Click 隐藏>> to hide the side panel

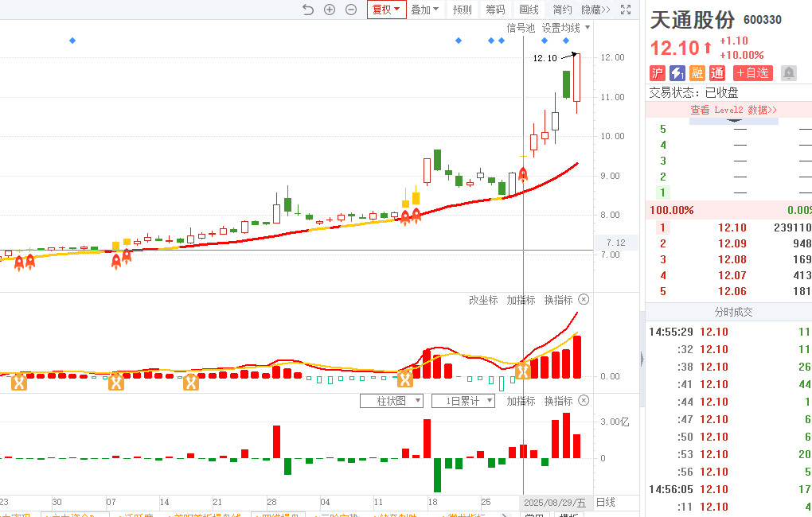[x=595, y=10]
